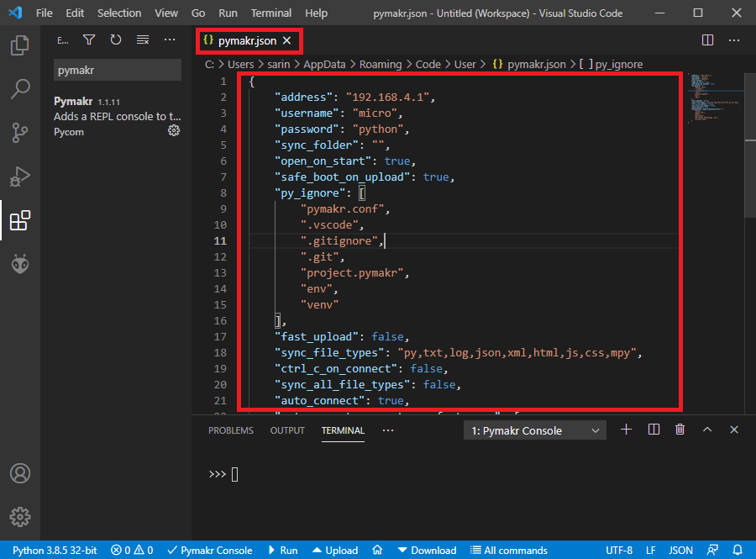This screenshot has height=559, width=756.
Task: Refresh the extensions list
Action: pyautogui.click(x=114, y=40)
